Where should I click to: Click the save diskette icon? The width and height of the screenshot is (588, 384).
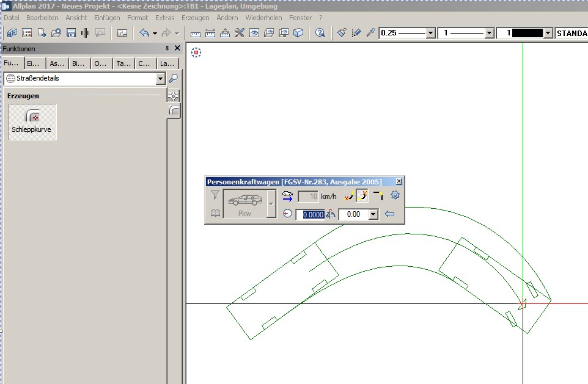71,33
